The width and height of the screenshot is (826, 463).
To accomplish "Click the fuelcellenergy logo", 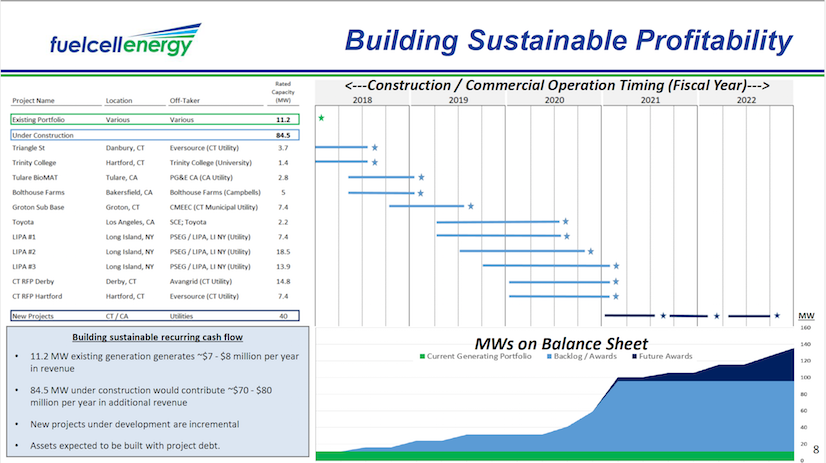I will pos(125,40).
